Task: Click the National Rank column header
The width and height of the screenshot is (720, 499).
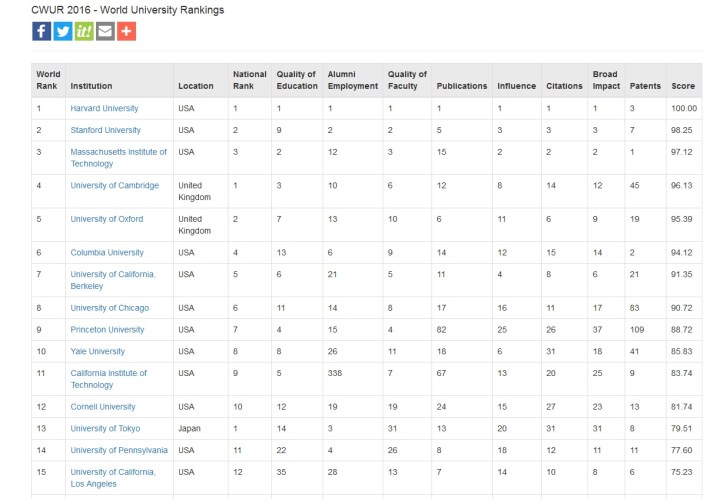Action: pos(249,80)
